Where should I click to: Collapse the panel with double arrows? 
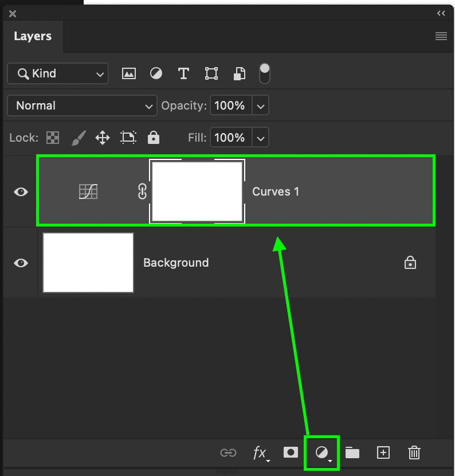441,13
